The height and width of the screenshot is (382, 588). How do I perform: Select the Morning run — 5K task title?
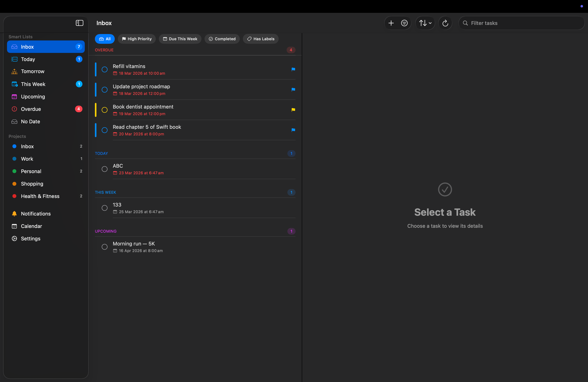[134, 244]
